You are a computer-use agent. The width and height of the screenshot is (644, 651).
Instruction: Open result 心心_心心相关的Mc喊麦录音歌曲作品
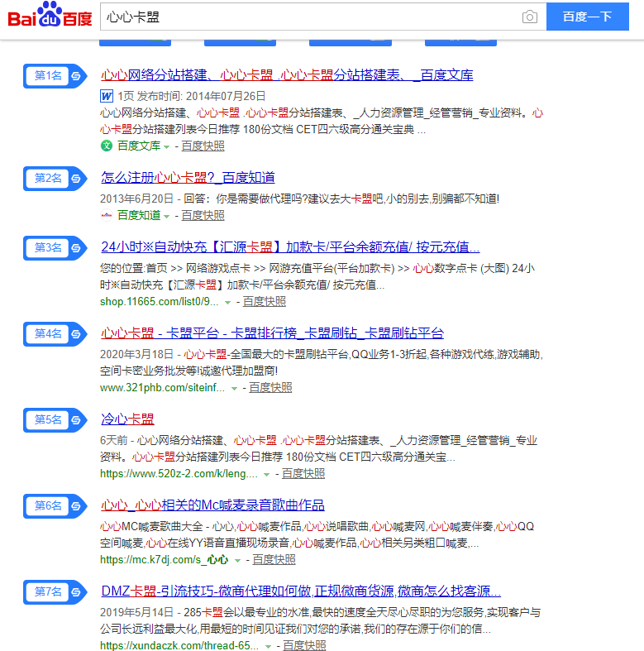click(212, 505)
